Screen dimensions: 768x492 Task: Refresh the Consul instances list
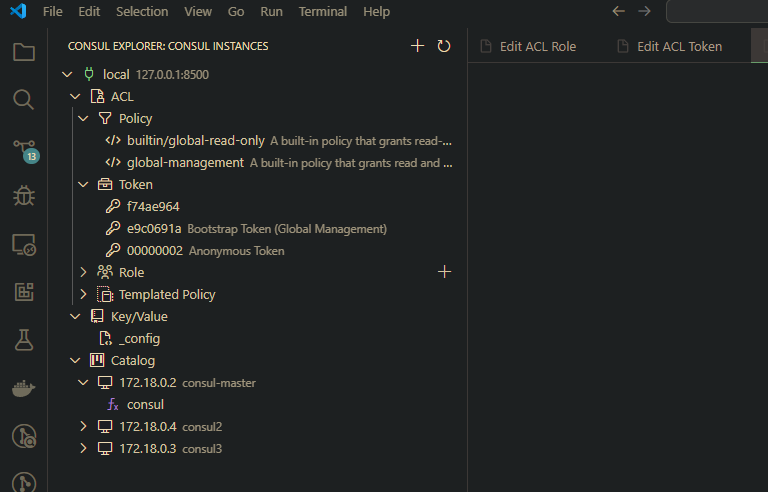(444, 46)
